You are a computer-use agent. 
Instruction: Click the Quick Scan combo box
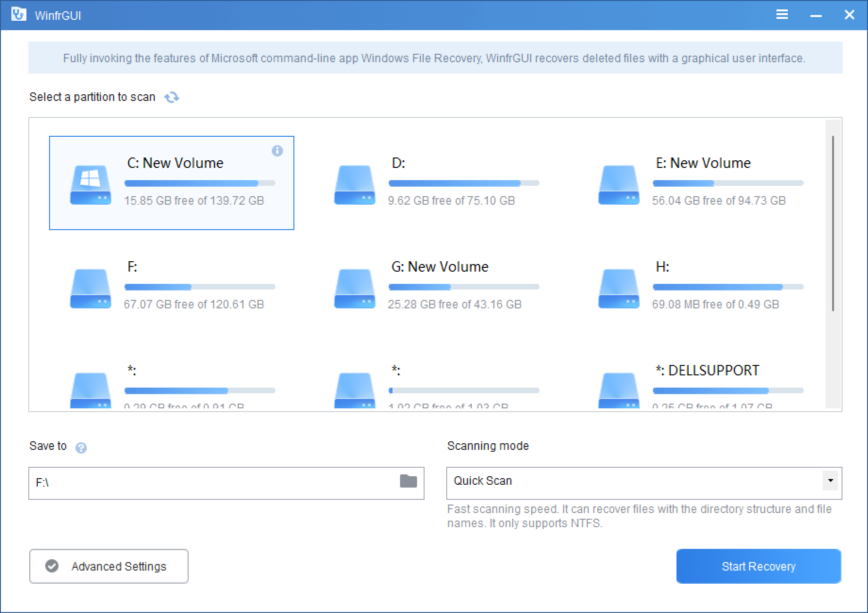click(644, 483)
